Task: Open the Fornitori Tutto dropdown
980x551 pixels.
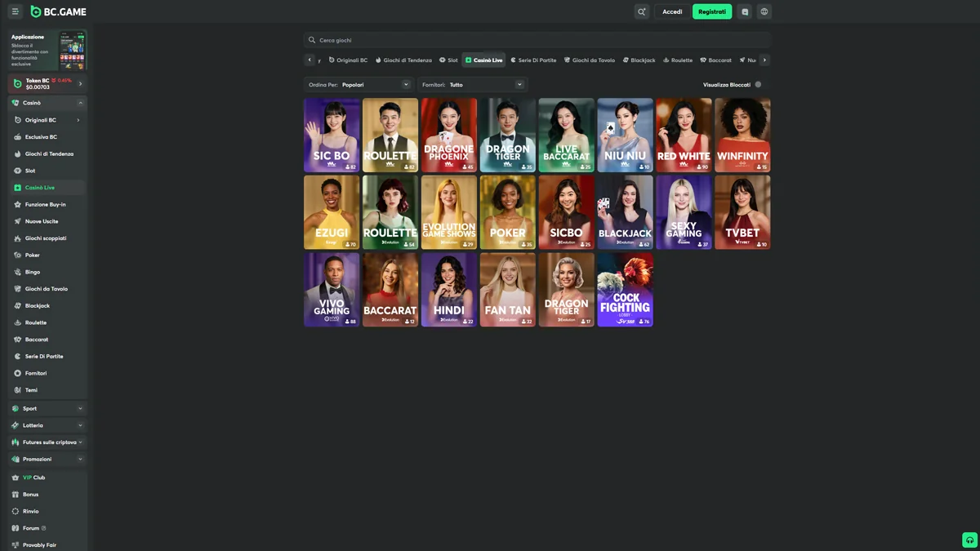Action: click(x=473, y=84)
